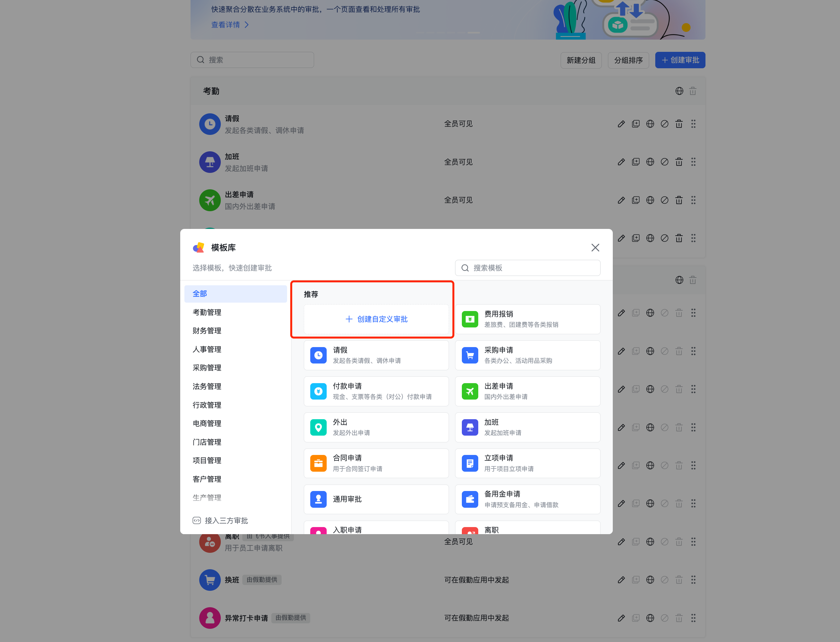Click disable icon for 请假 row

pos(664,124)
